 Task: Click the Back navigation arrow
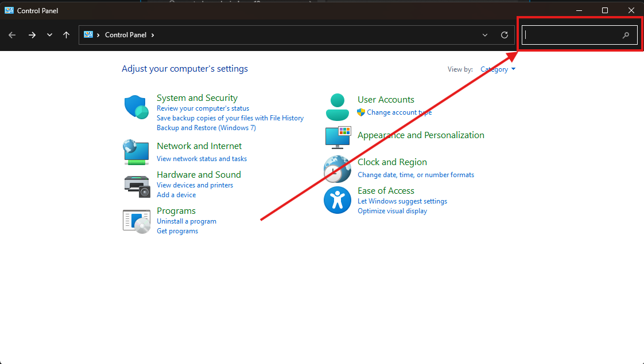coord(12,35)
